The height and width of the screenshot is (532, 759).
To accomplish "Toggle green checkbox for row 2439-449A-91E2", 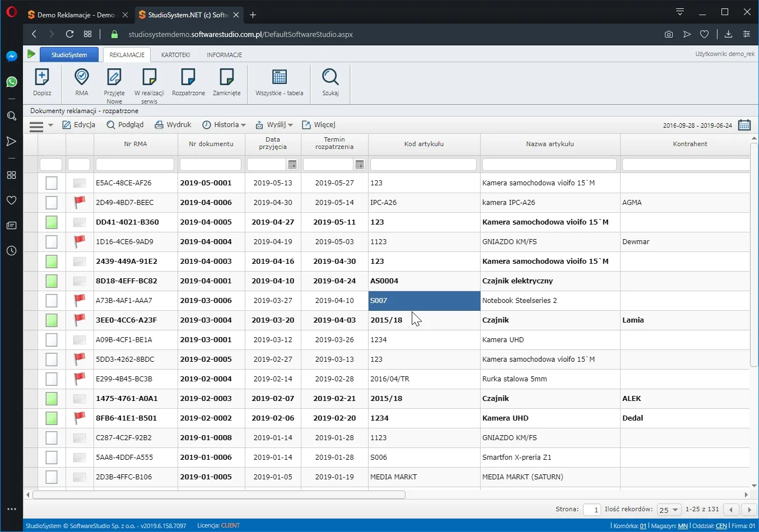I will pyautogui.click(x=52, y=261).
